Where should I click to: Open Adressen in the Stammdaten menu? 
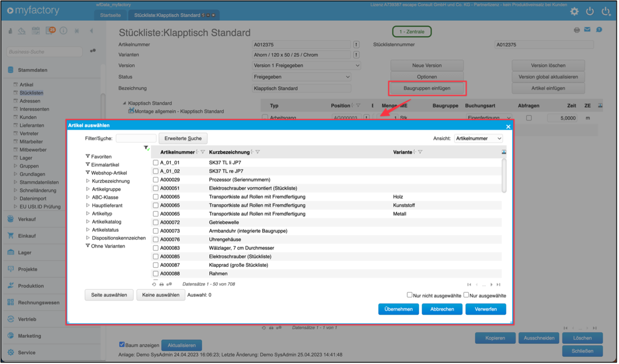click(x=30, y=101)
